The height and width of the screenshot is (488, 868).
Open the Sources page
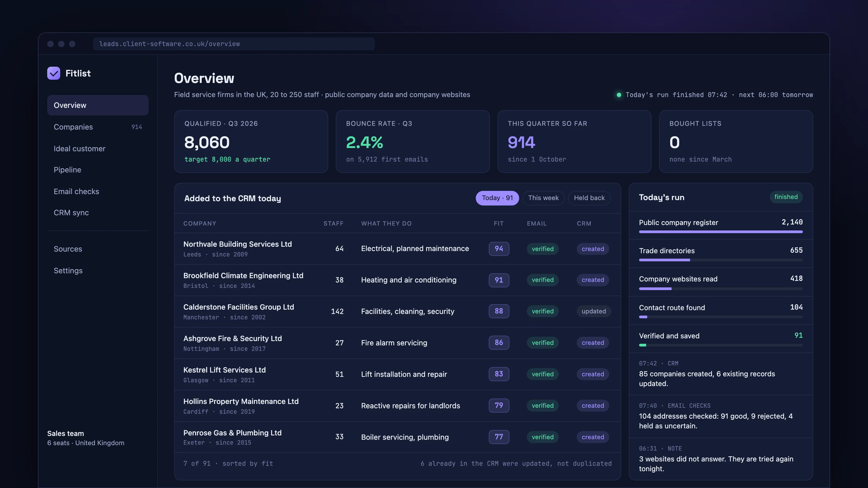[98, 249]
